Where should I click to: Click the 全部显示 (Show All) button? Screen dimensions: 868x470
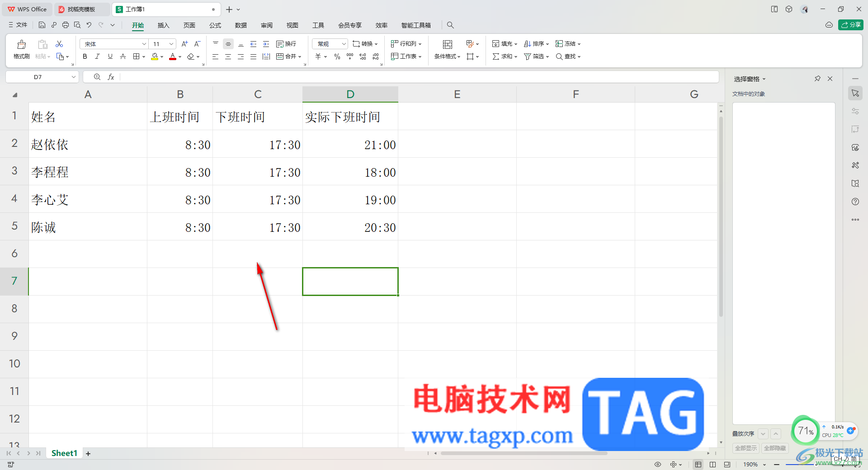pyautogui.click(x=746, y=448)
